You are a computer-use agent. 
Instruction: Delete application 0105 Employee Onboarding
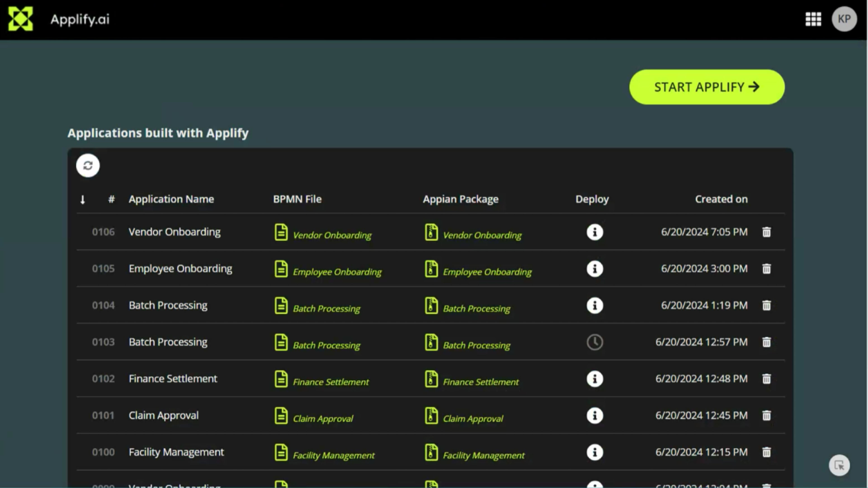(766, 269)
